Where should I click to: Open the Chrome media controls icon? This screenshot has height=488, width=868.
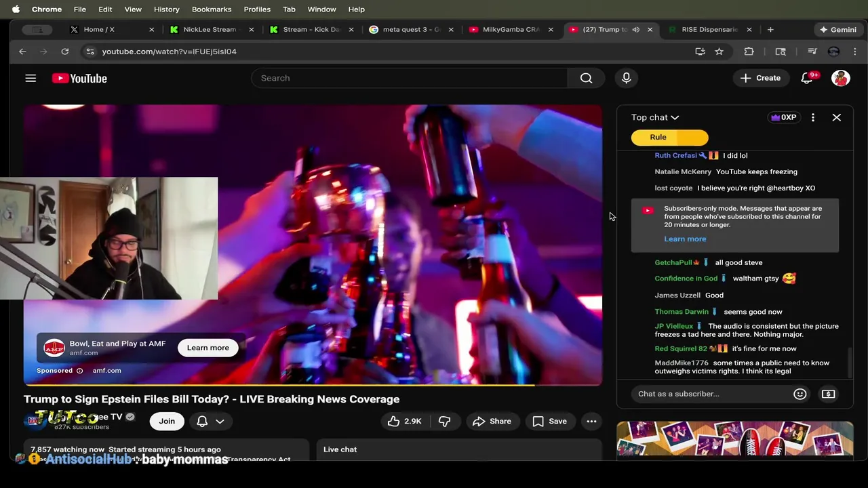[812, 52]
